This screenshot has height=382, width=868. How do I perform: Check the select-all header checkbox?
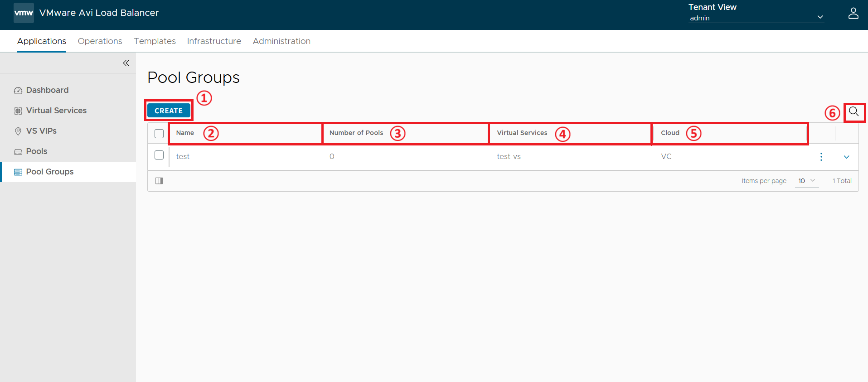pos(159,134)
